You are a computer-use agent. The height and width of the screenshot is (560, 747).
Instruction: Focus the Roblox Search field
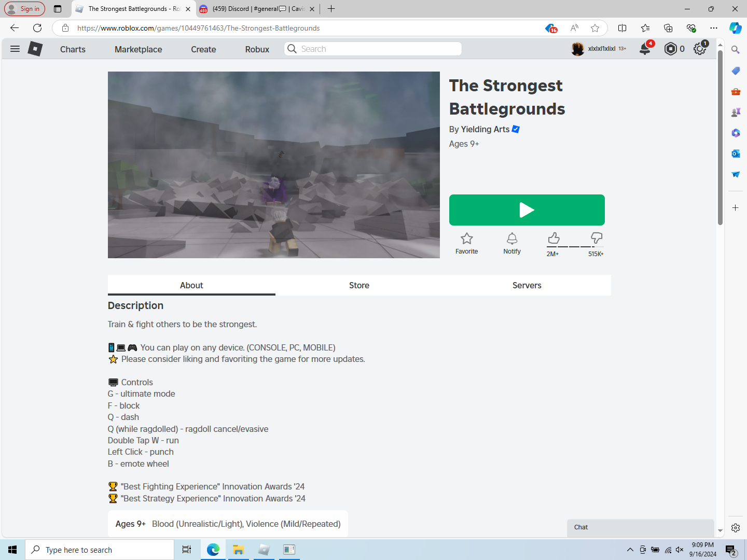click(x=373, y=49)
